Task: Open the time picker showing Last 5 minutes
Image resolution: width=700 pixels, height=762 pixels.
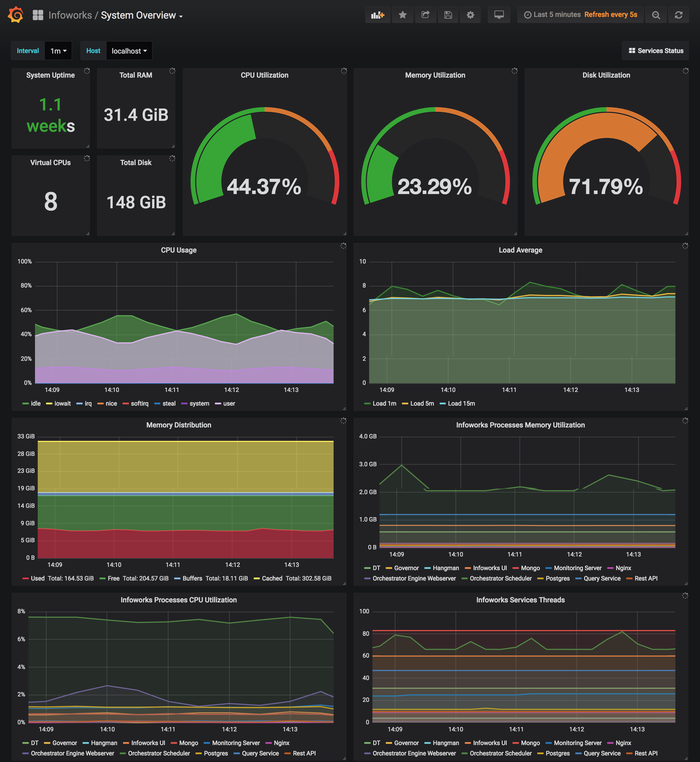Action: (580, 15)
